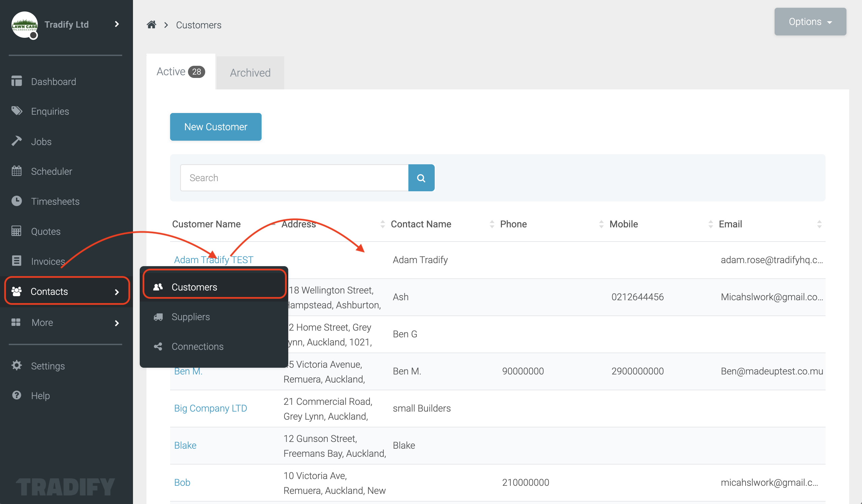The image size is (862, 504).
Task: Open customer Ben M.
Action: coord(188,371)
